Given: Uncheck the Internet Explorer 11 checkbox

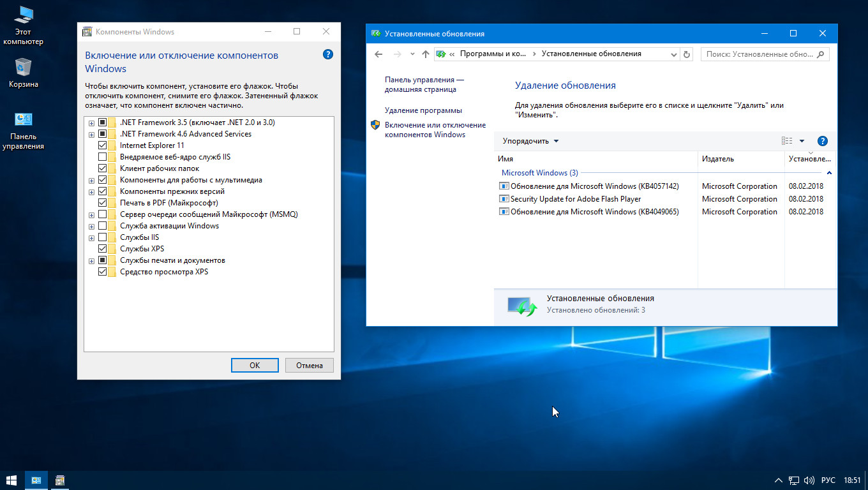Looking at the screenshot, I should point(103,145).
